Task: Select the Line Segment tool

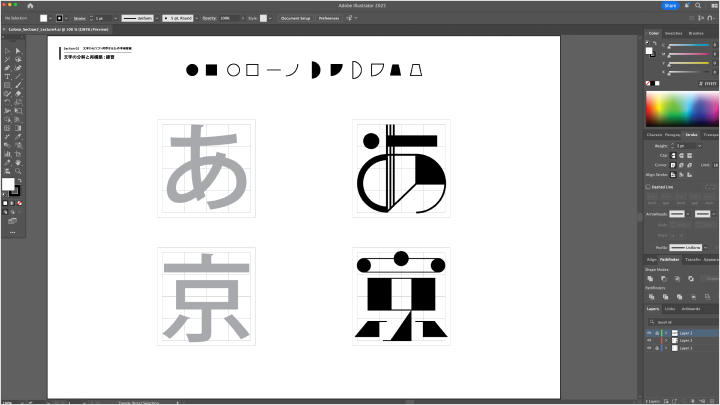Action: [18, 77]
